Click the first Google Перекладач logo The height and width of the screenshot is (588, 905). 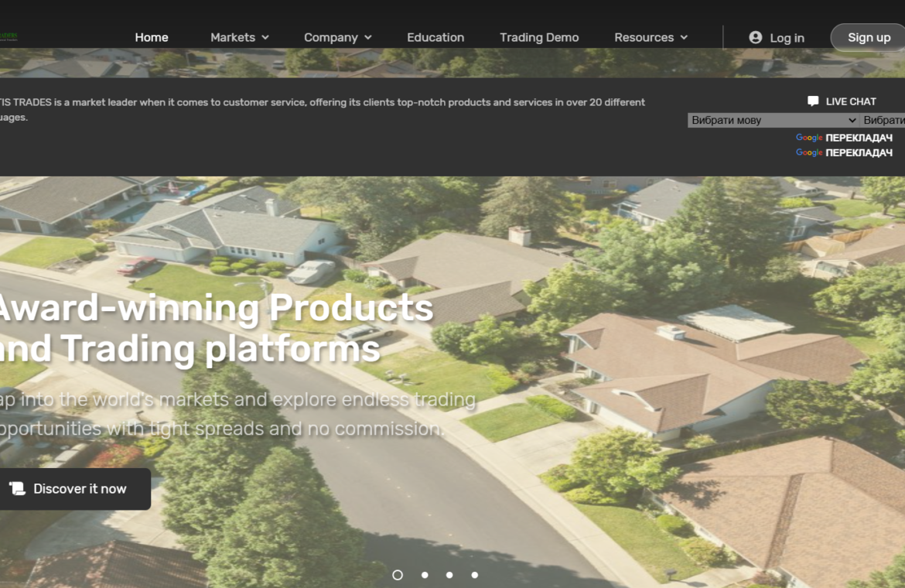point(809,138)
